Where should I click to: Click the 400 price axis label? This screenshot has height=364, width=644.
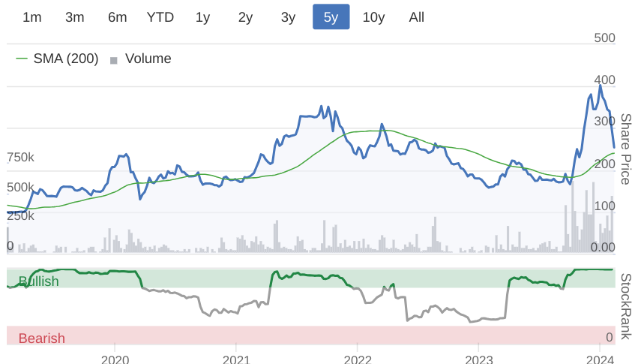point(604,80)
